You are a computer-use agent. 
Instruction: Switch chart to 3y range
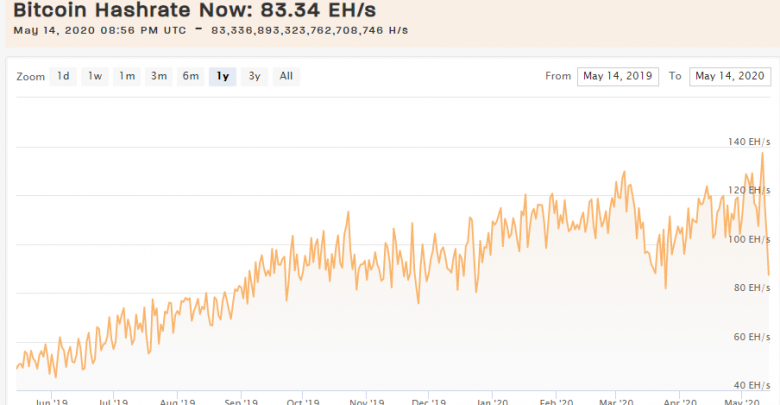(254, 77)
